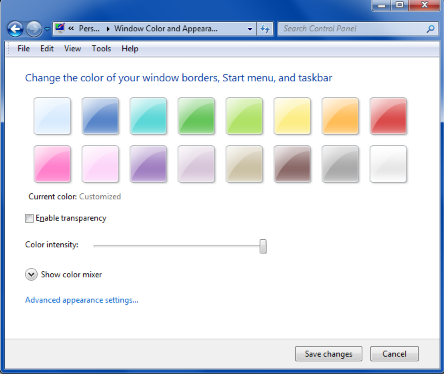Close the window with the X button

[424, 5]
